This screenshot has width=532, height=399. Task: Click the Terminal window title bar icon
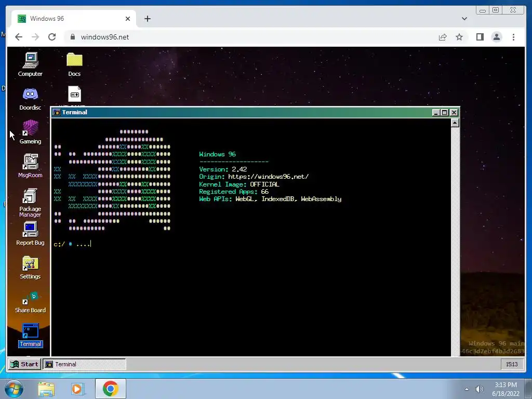(x=57, y=112)
